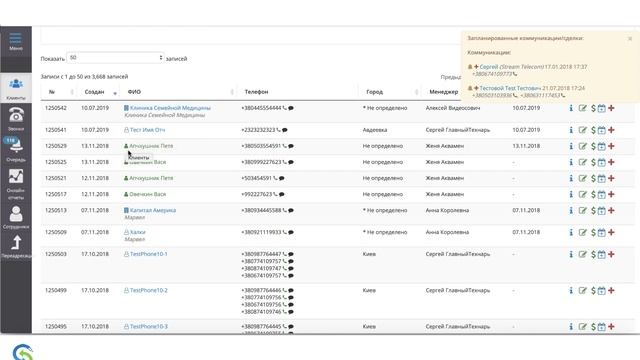640x360 pixels.
Task: Click call icon next to +380774109757
Action: click(284, 261)
